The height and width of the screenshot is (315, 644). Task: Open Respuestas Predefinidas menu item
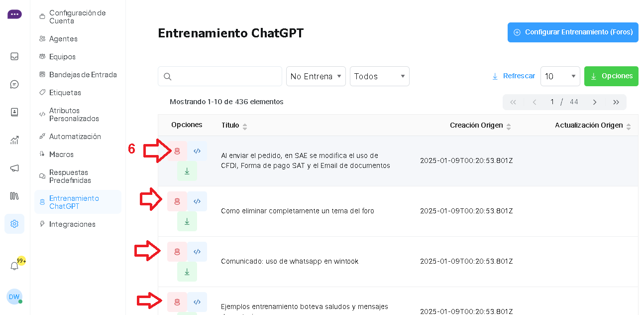click(x=70, y=176)
